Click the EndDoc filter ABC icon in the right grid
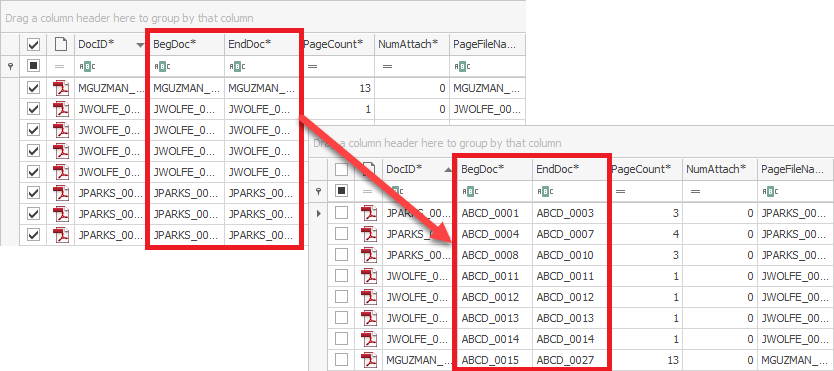The width and height of the screenshot is (834, 371). (544, 191)
